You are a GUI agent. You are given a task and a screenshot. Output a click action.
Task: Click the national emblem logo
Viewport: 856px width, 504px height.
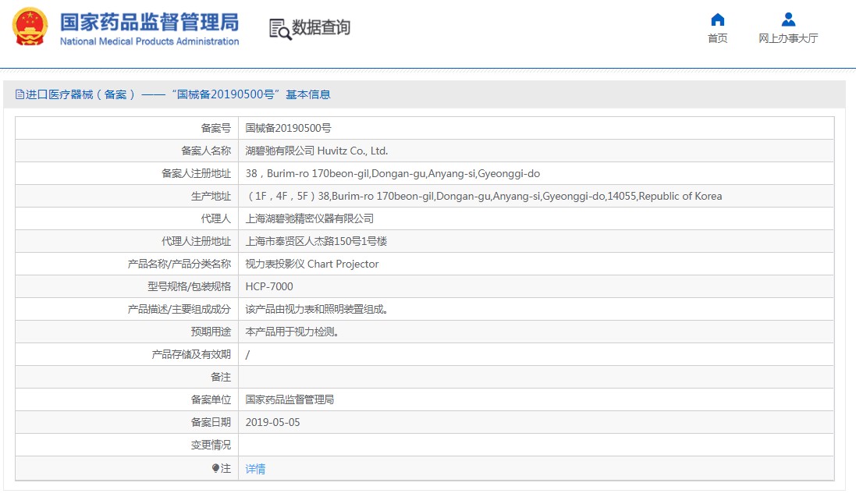30,27
